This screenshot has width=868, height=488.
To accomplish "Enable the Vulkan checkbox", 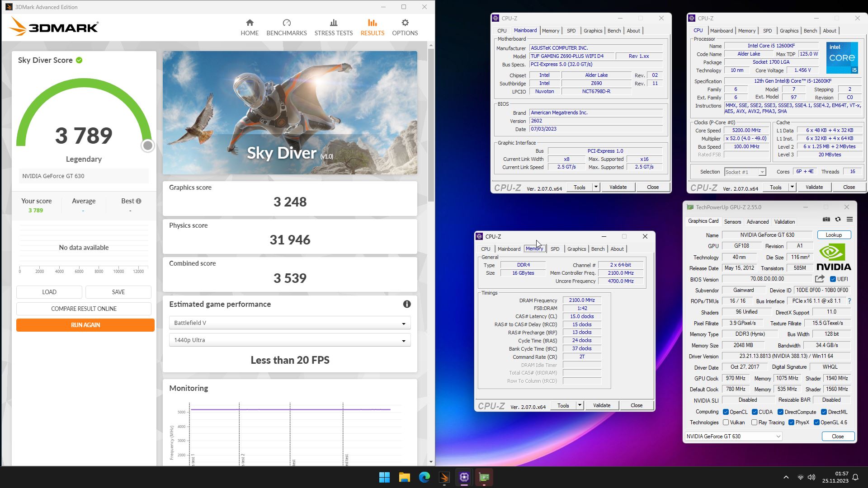I will (x=726, y=422).
